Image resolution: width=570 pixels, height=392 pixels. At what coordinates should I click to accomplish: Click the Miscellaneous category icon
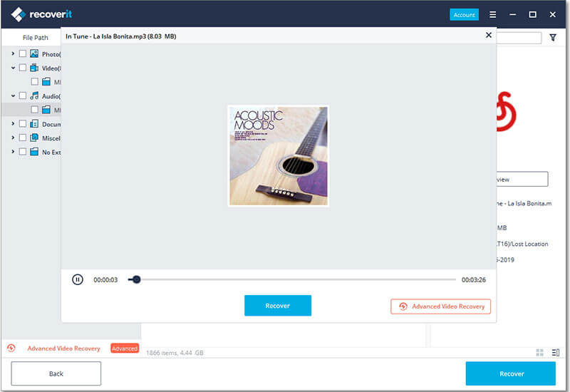(34, 138)
